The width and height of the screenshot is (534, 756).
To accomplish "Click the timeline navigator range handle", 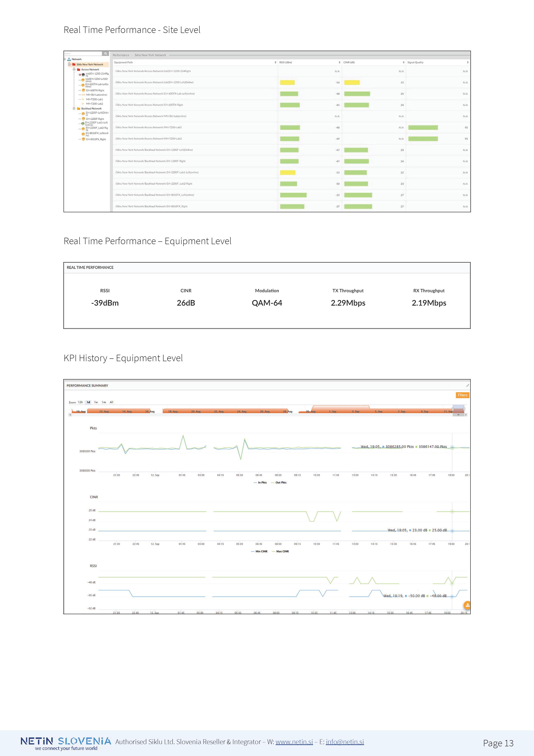I will (x=453, y=409).
